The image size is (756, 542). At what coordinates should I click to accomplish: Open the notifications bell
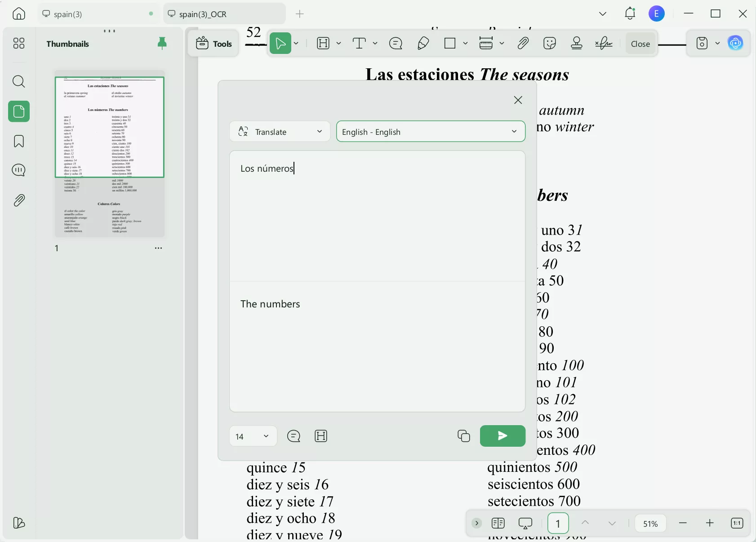click(630, 14)
